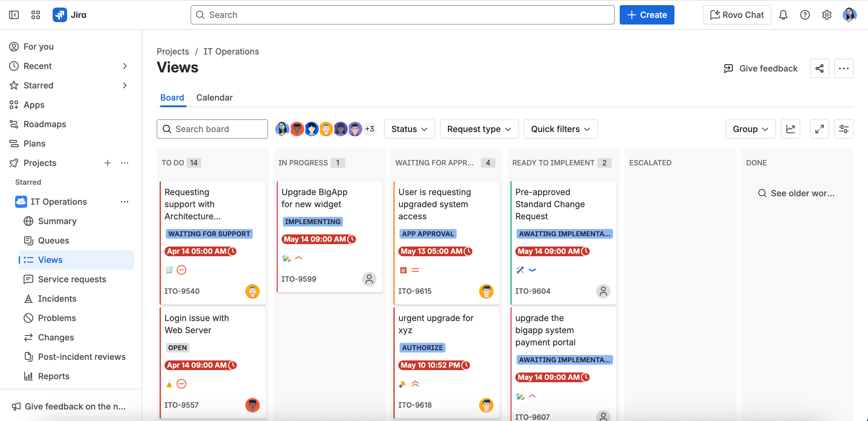Open the Group dropdown
Viewport: 868px width, 421px height.
[x=750, y=129]
